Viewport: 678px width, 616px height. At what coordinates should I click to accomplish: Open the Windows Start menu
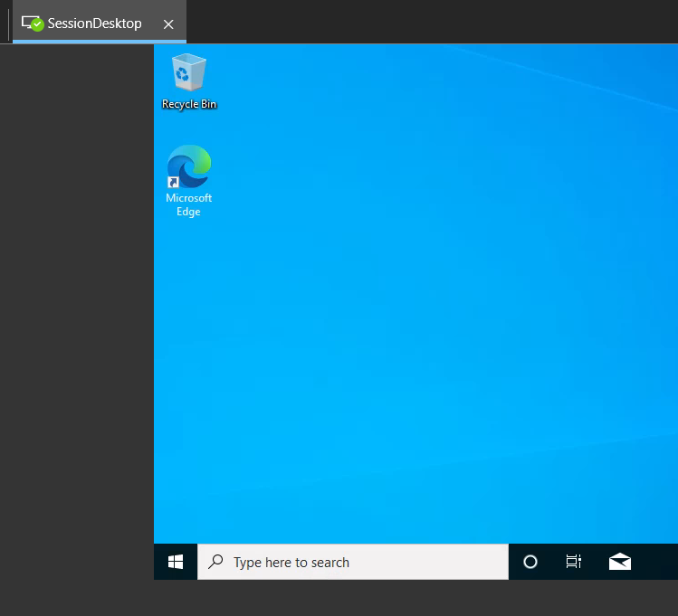pyautogui.click(x=176, y=562)
